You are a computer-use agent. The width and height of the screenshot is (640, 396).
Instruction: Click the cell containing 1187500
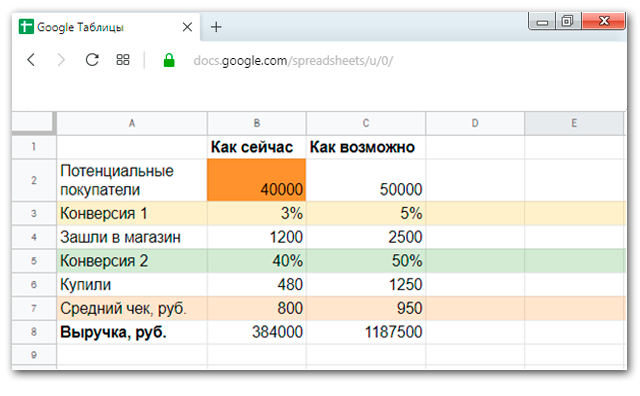click(366, 331)
